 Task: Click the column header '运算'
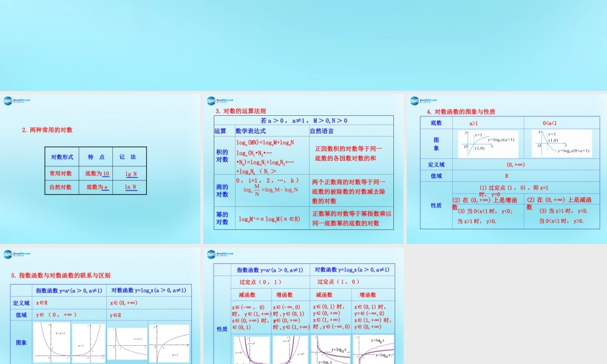[x=220, y=131]
